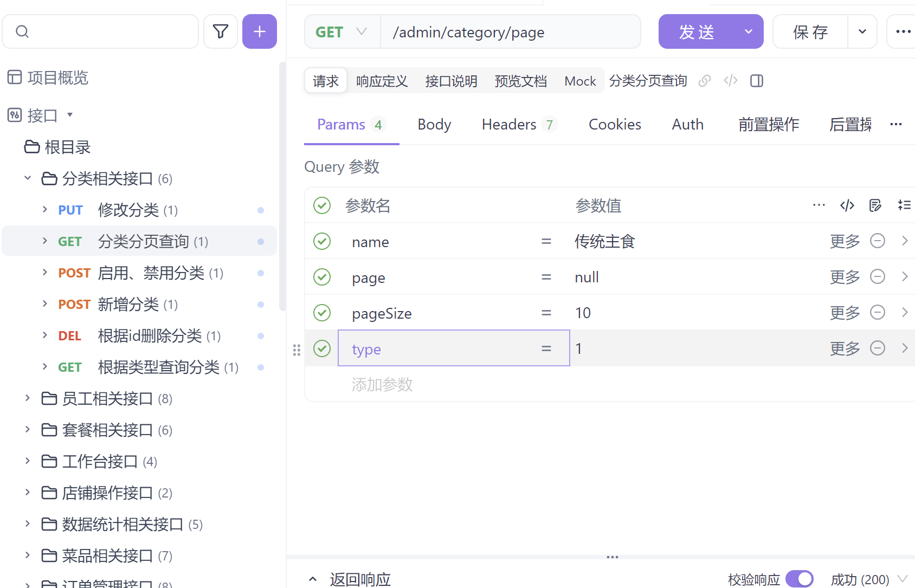Viewport: 915px width, 588px height.
Task: Open the GET method dropdown
Action: point(343,31)
